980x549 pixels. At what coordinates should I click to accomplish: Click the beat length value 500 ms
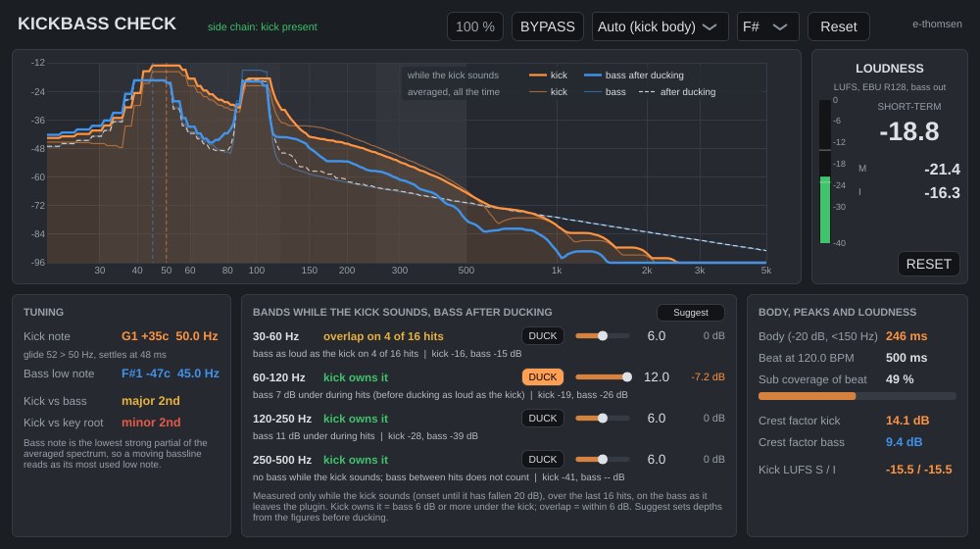coord(906,358)
